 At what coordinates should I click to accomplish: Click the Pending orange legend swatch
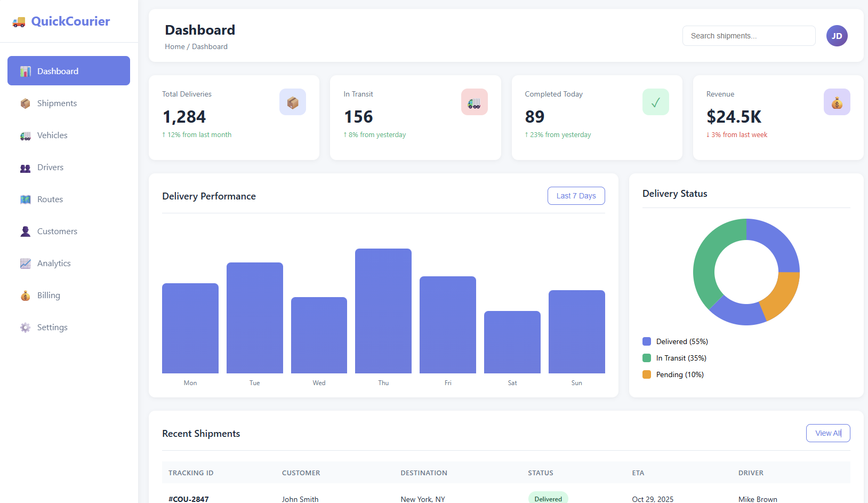click(x=647, y=374)
